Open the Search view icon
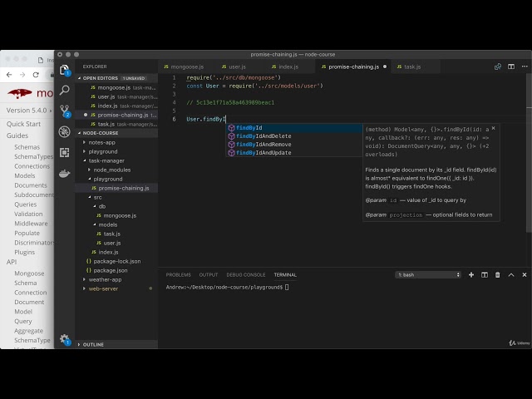Image resolution: width=532 pixels, height=399 pixels. 64,91
